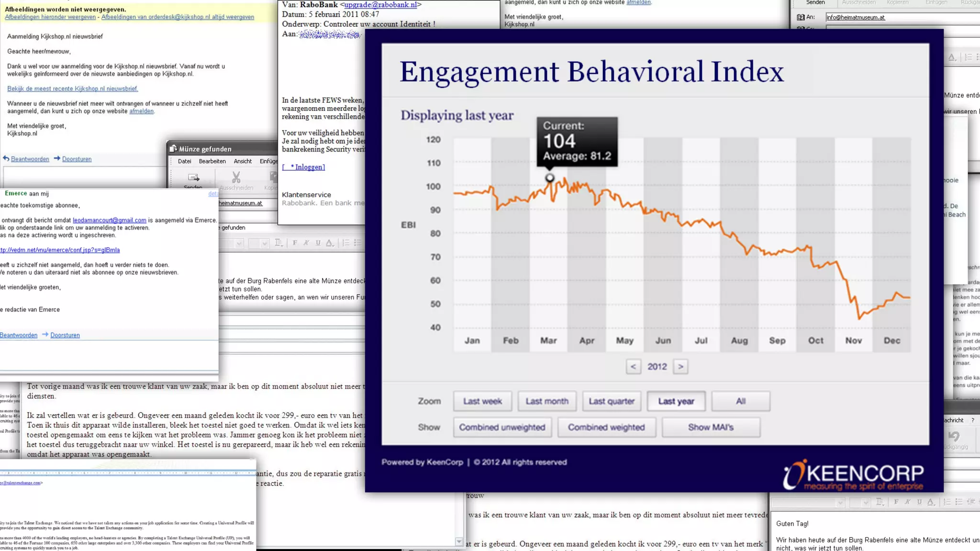Click the reply arrow icon in Kijkshop email

pos(6,158)
